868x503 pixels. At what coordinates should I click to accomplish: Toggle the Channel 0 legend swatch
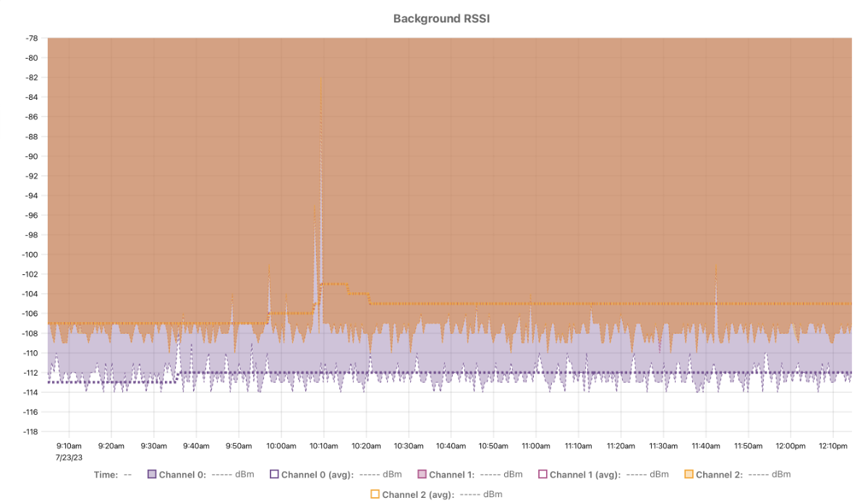[152, 475]
